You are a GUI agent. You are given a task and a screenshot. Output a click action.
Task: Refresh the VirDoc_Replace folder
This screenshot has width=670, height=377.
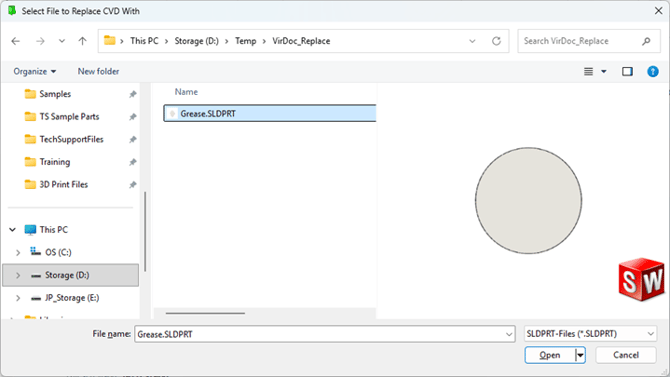(x=496, y=41)
